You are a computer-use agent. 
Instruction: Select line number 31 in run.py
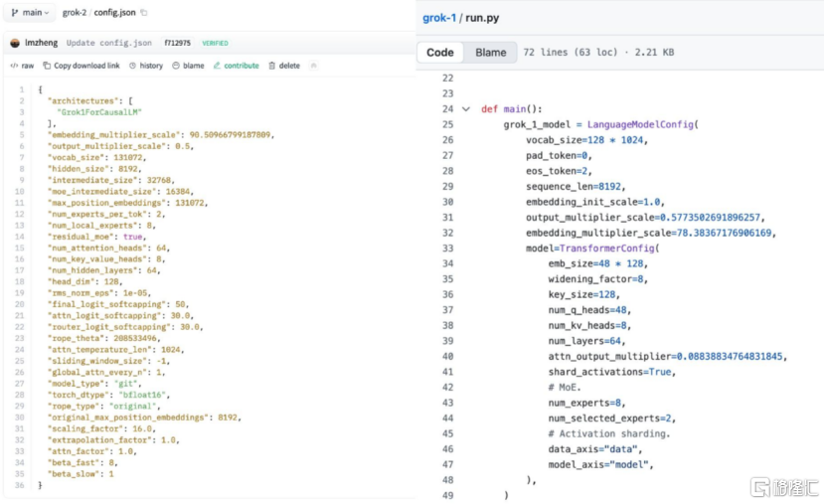447,218
